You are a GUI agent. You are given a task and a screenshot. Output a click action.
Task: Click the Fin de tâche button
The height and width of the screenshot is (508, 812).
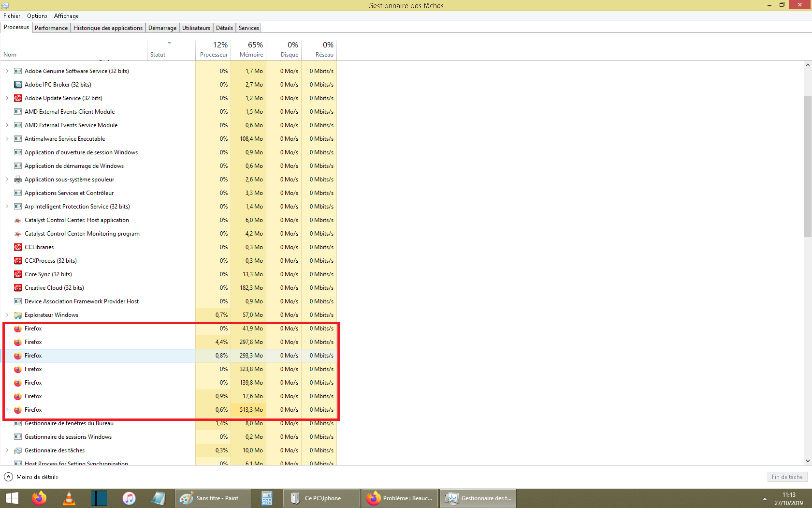point(787,477)
